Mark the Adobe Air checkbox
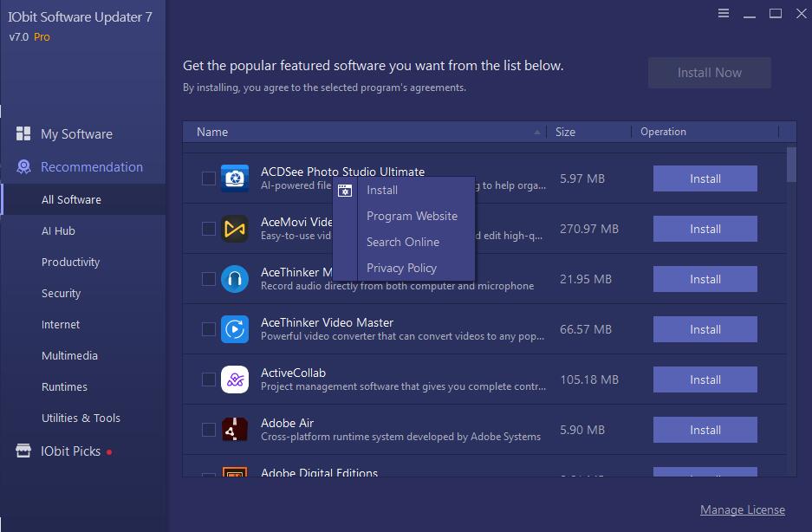Image resolution: width=812 pixels, height=532 pixels. (209, 430)
